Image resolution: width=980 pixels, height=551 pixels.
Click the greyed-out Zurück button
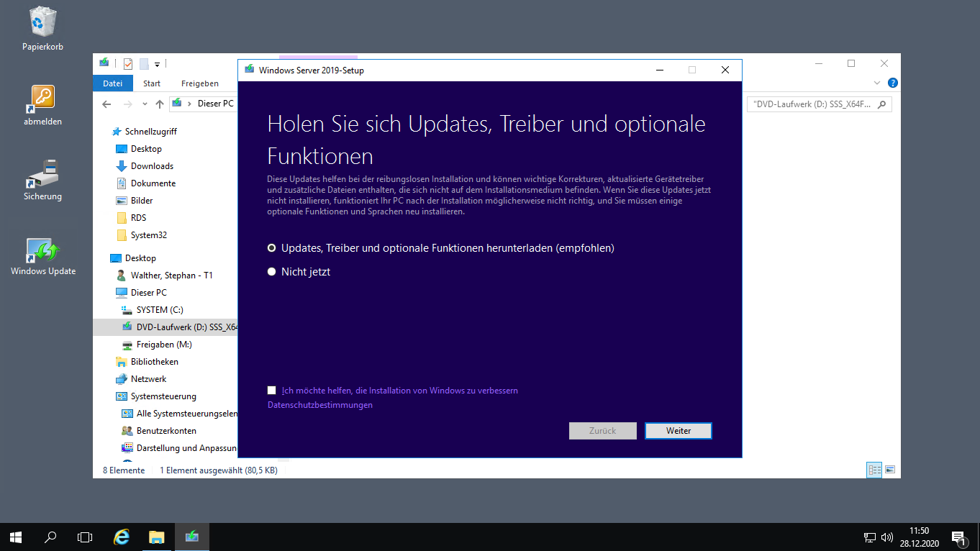tap(603, 431)
